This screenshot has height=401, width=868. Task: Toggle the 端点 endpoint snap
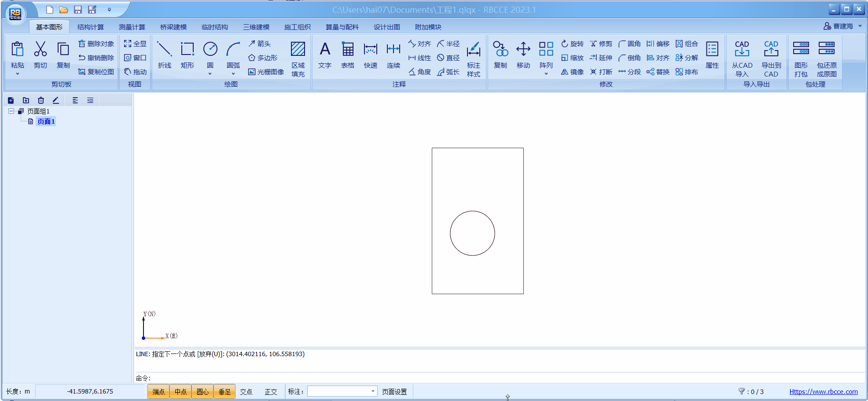pos(158,391)
